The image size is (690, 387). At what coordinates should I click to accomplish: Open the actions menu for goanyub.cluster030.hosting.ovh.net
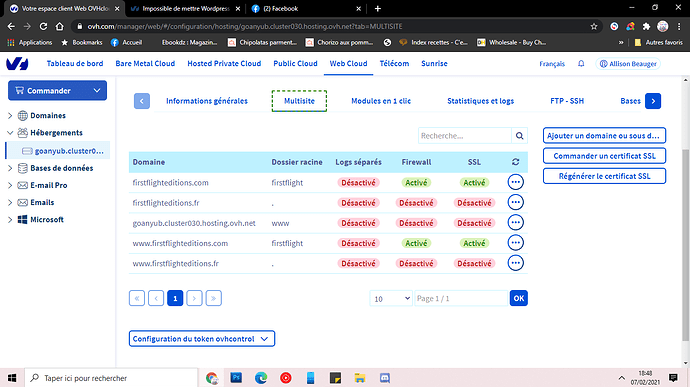pyautogui.click(x=515, y=222)
